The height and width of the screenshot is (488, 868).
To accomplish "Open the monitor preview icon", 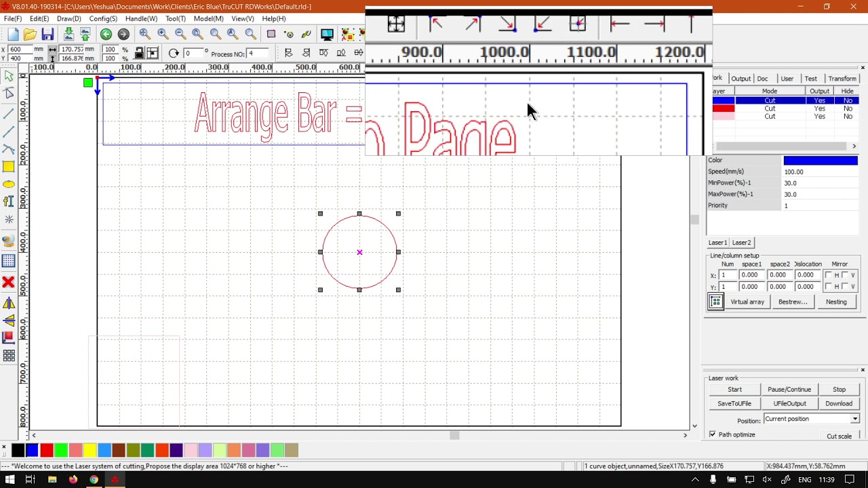I will click(327, 35).
